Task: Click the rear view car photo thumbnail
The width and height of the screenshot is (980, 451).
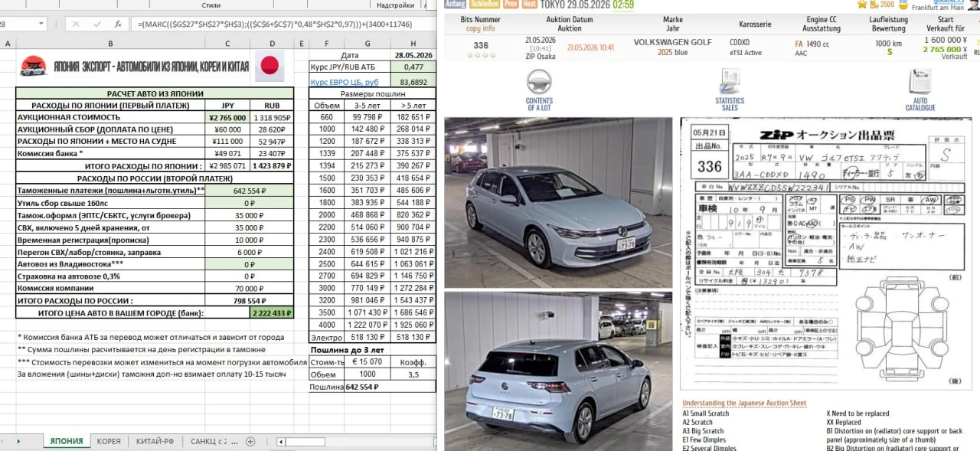Action: point(558,371)
